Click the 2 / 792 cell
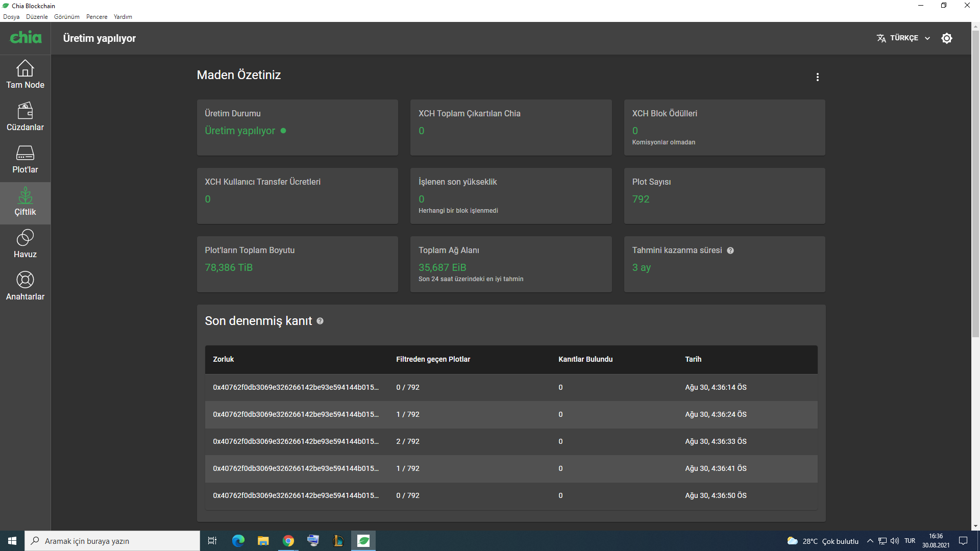980x551 pixels. [x=408, y=442]
